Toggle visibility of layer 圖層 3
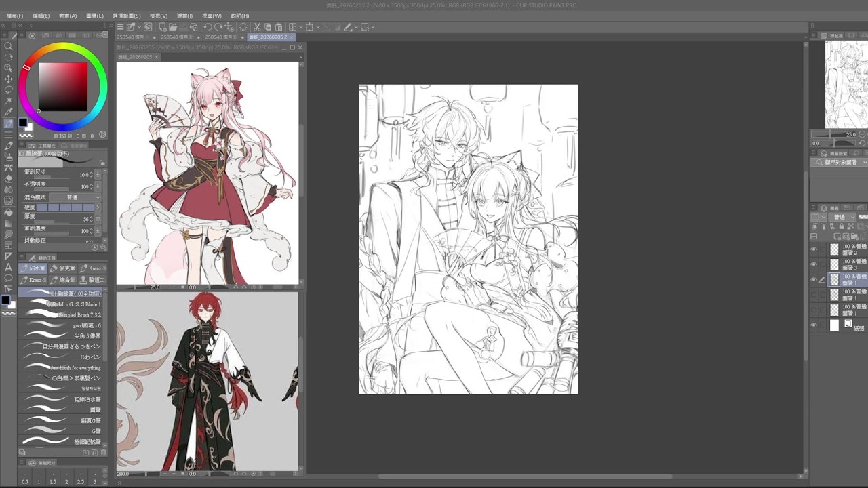This screenshot has width=868, height=488. pos(814,264)
